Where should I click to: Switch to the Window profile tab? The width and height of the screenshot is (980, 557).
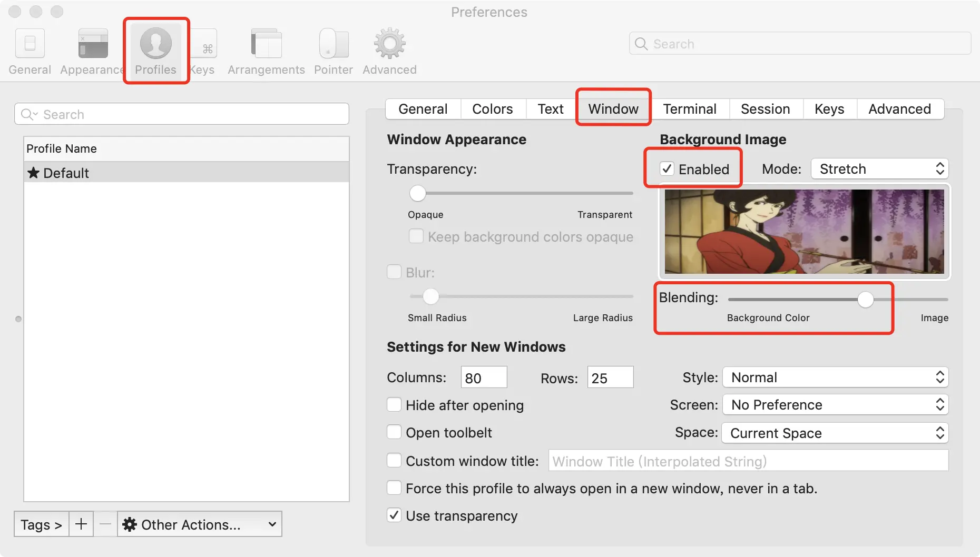tap(613, 109)
